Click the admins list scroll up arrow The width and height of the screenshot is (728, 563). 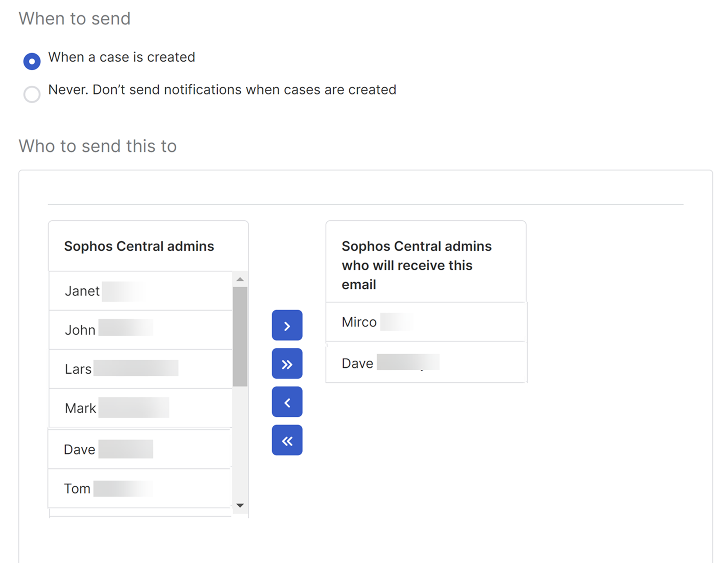240,279
